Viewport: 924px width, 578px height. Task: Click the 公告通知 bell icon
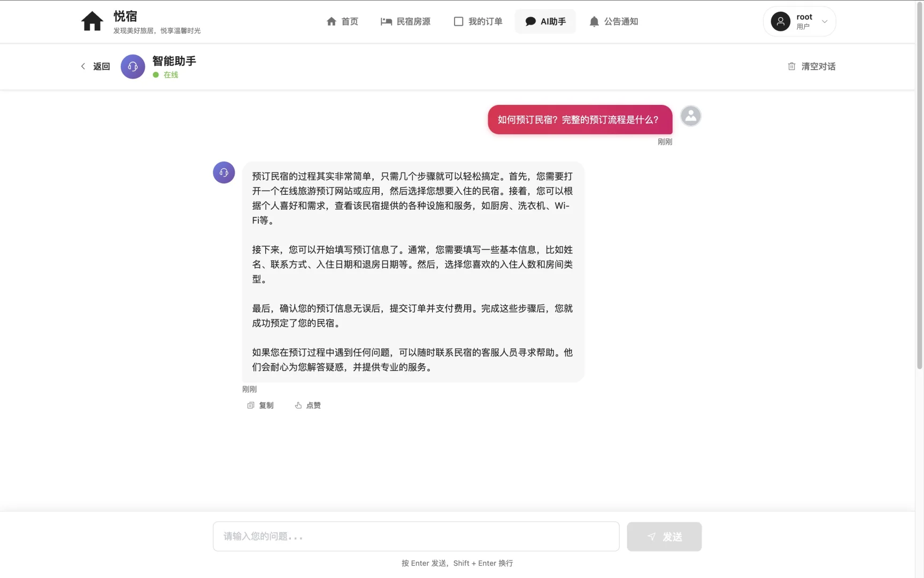coord(594,21)
